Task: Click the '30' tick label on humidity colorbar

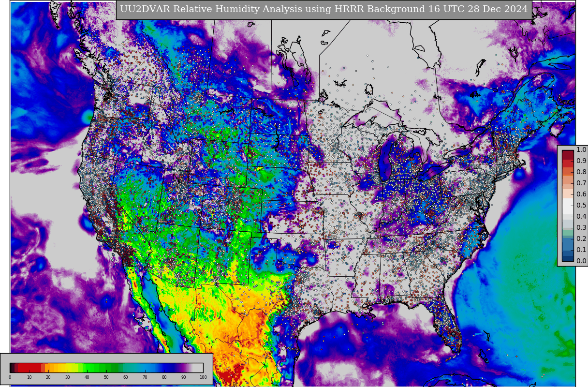Action: point(68,377)
